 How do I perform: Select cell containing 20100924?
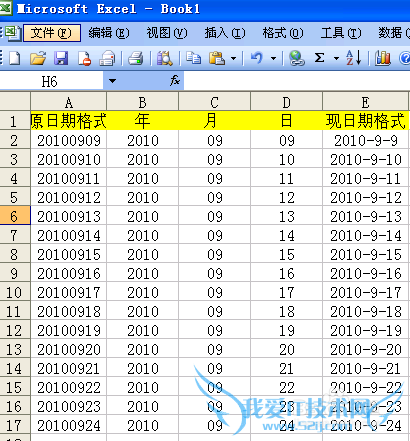coord(69,425)
